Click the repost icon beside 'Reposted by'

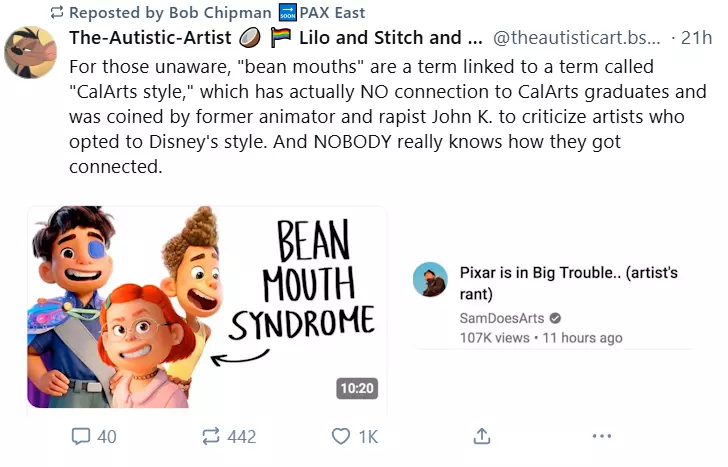[x=57, y=13]
